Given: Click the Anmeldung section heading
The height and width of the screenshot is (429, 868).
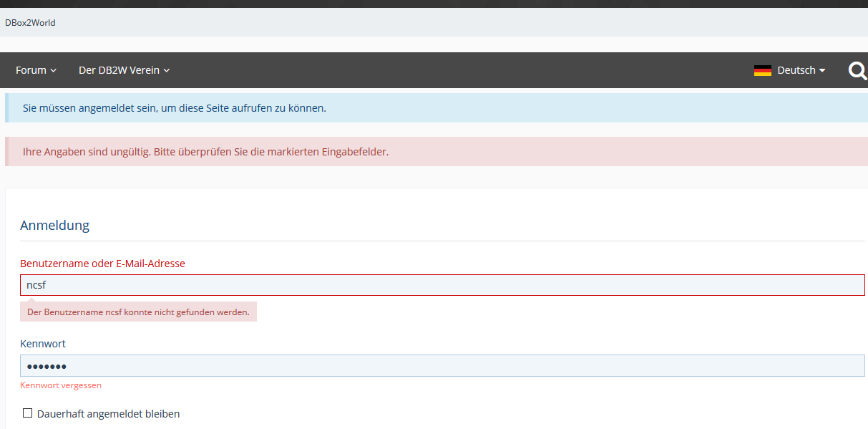Looking at the screenshot, I should click(x=55, y=225).
